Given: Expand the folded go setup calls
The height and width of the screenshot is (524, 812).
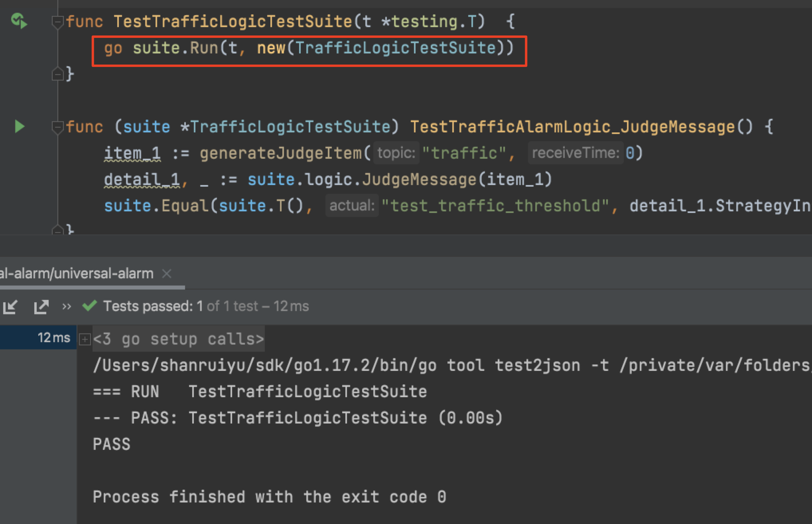Looking at the screenshot, I should pyautogui.click(x=85, y=339).
